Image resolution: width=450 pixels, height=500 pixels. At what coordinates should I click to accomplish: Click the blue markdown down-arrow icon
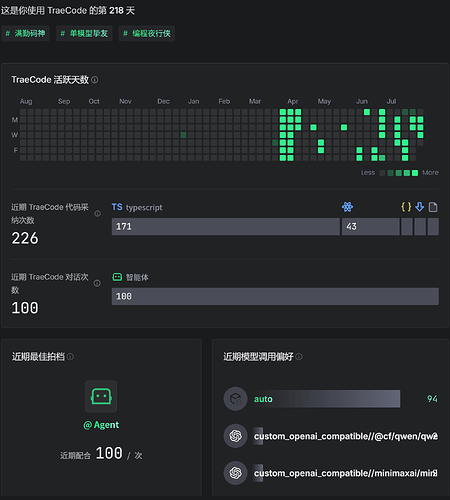[420, 207]
